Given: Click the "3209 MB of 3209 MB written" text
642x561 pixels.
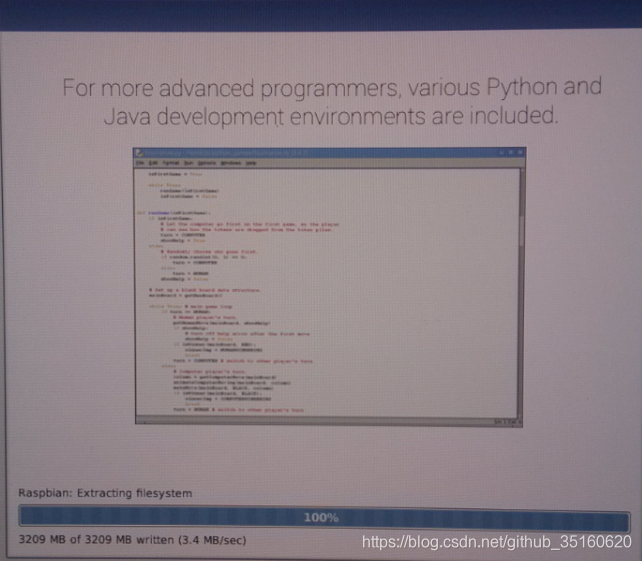Looking at the screenshot, I should point(96,539).
